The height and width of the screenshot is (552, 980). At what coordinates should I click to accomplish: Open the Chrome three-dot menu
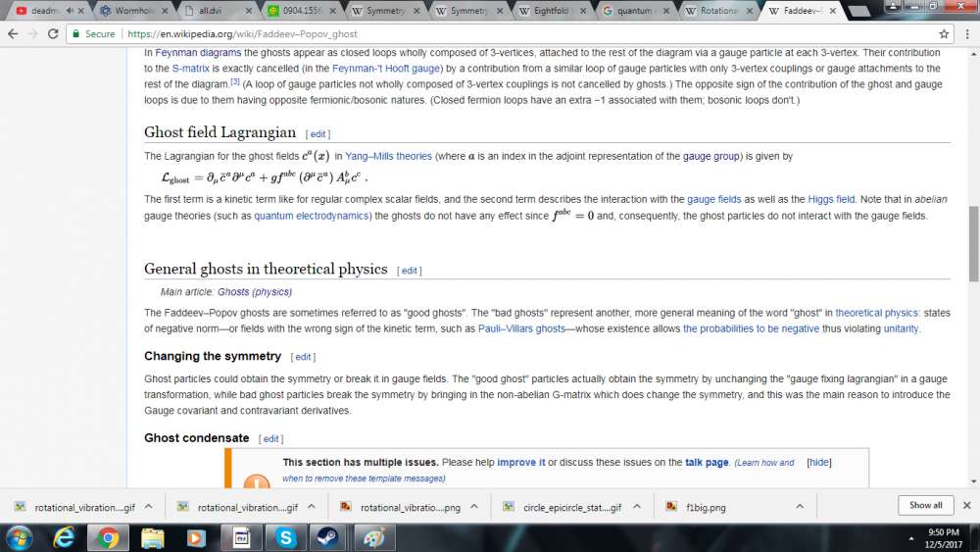[x=966, y=33]
